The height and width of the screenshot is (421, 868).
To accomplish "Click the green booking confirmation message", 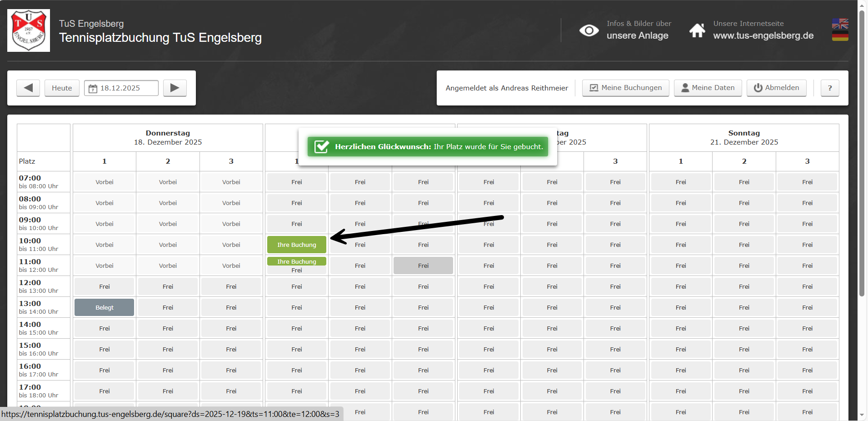I will 428,146.
